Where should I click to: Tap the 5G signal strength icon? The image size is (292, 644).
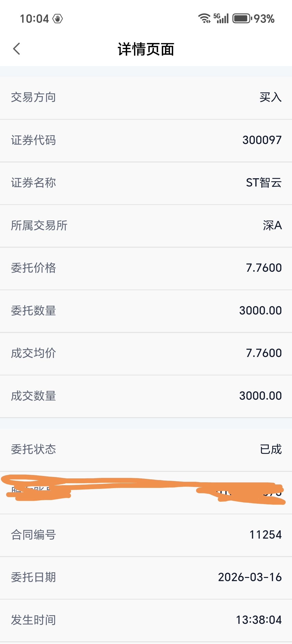pos(221,18)
